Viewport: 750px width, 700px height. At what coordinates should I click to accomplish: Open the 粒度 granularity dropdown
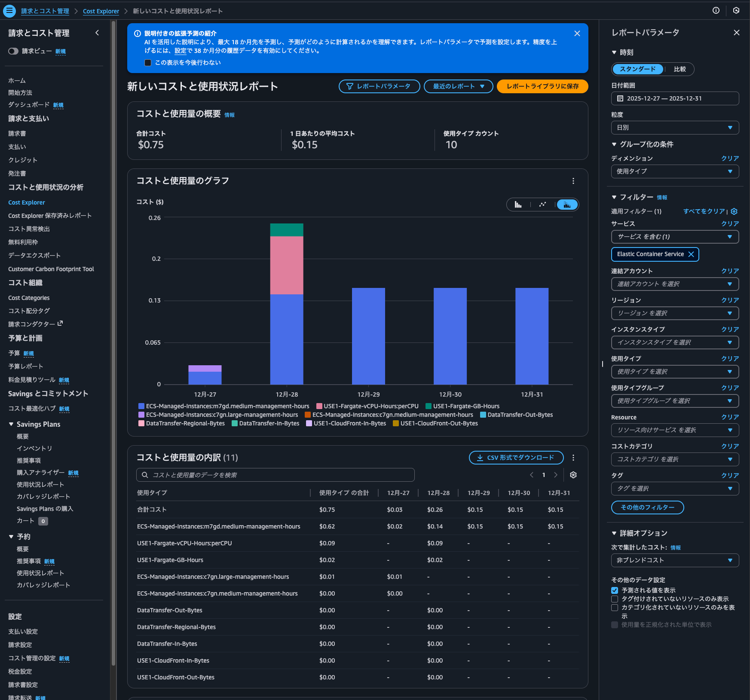pyautogui.click(x=675, y=128)
